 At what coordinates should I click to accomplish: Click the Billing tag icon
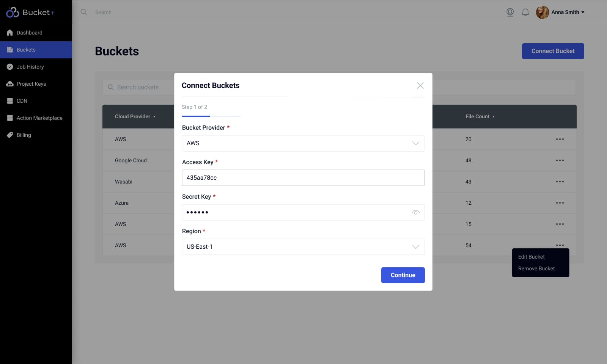click(x=10, y=135)
